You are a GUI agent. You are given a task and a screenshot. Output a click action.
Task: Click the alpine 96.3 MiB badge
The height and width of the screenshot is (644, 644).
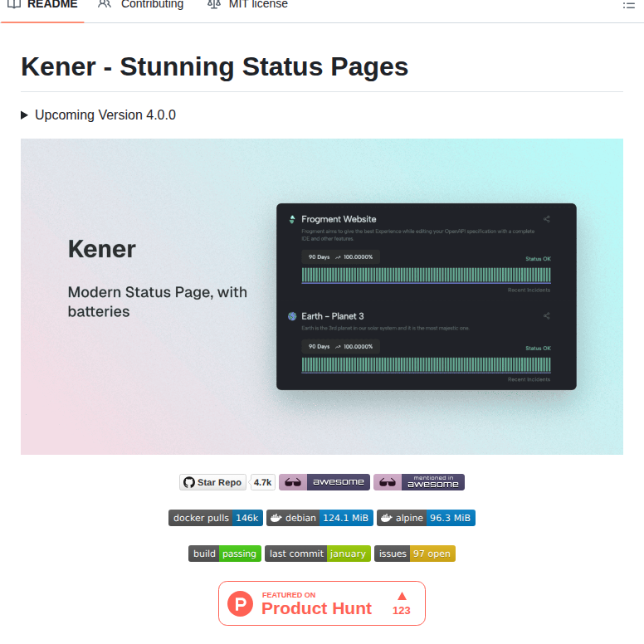(x=426, y=518)
